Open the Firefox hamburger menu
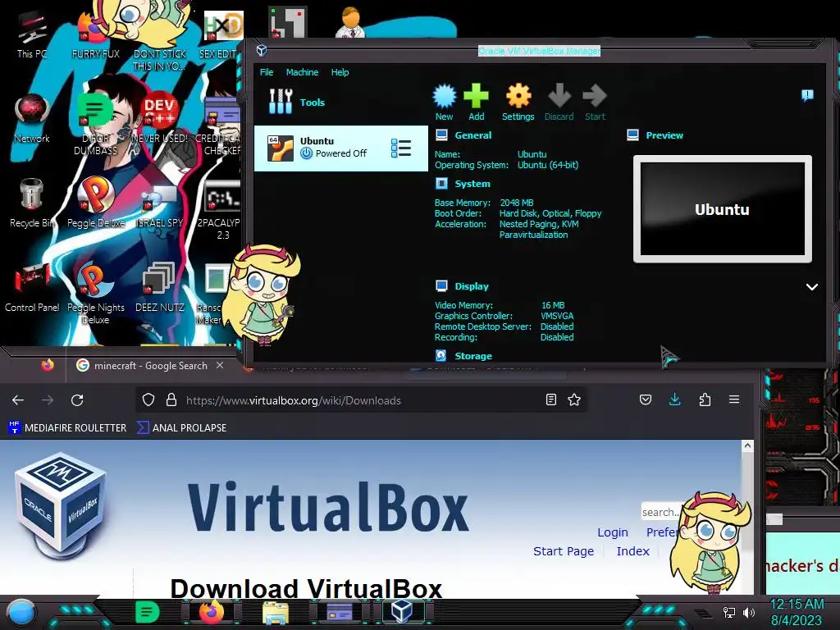 (734, 399)
